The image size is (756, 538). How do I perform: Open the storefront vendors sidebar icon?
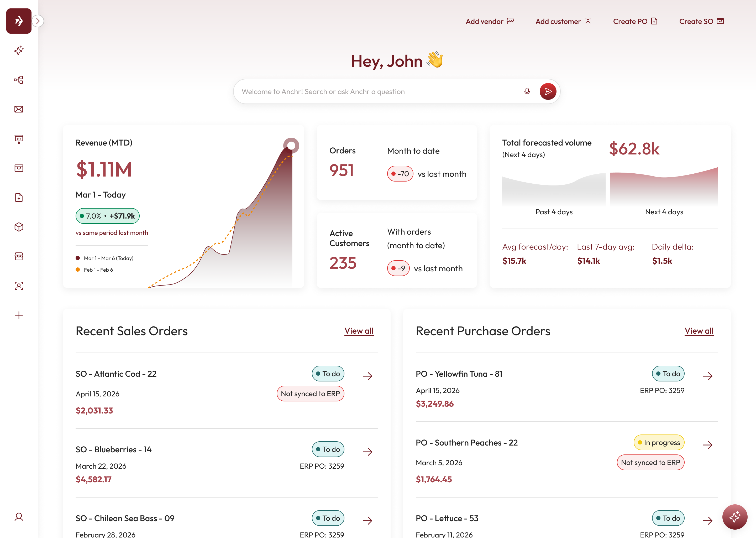pyautogui.click(x=19, y=256)
